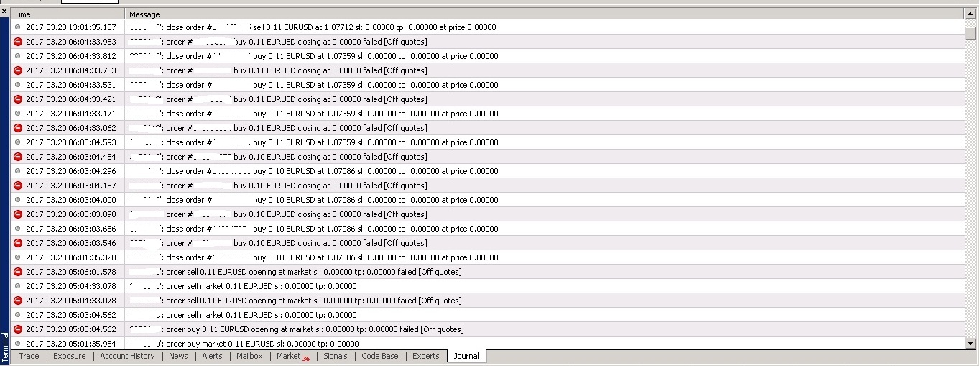Viewport: 980px width, 366px height.
Task: Select the 2017.03.20 06:03:03.546 timestamp
Action: click(x=71, y=243)
